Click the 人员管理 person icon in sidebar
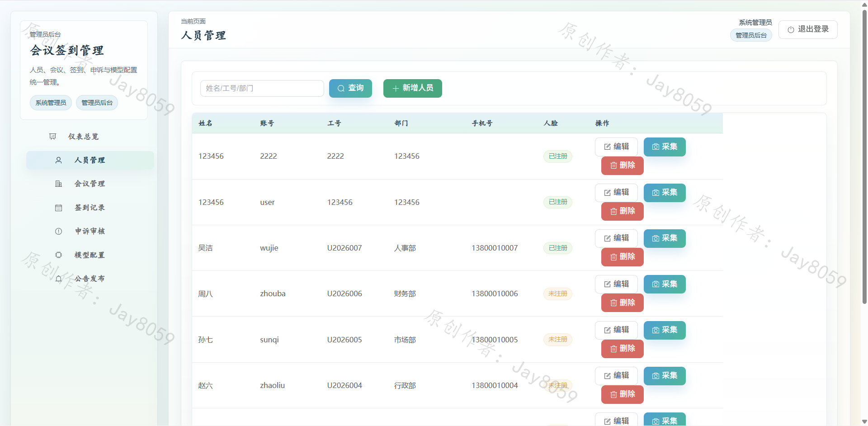The width and height of the screenshot is (868, 426). (x=59, y=160)
